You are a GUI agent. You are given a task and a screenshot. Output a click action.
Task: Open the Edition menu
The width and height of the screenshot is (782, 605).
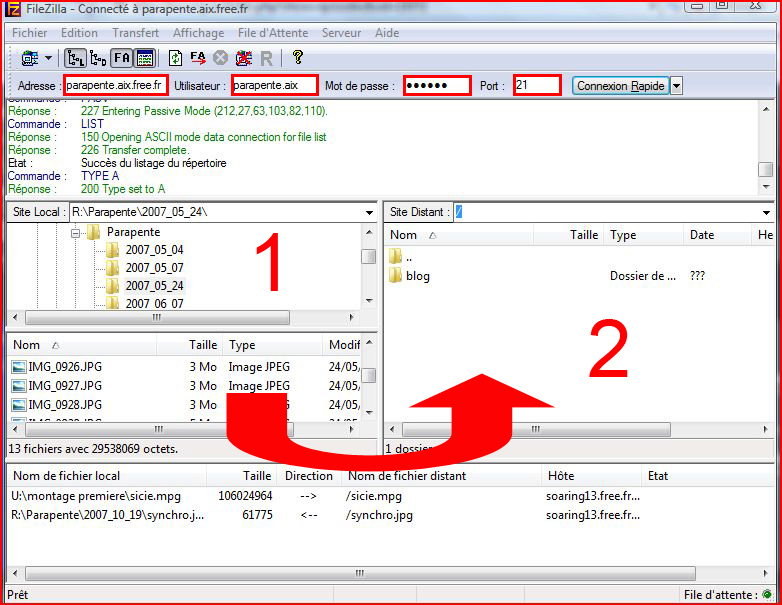point(79,33)
